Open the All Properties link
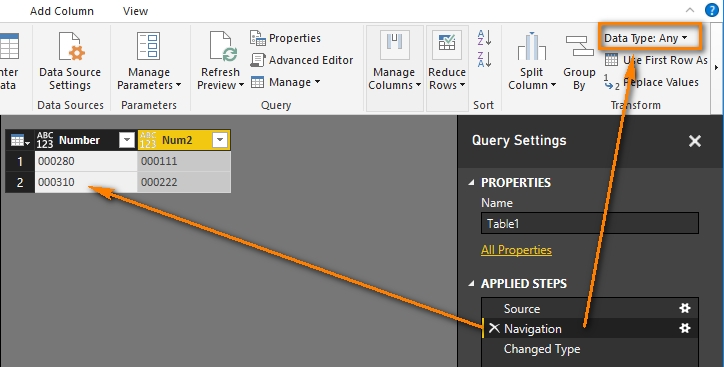Screen dimensions: 724x367 click(516, 250)
